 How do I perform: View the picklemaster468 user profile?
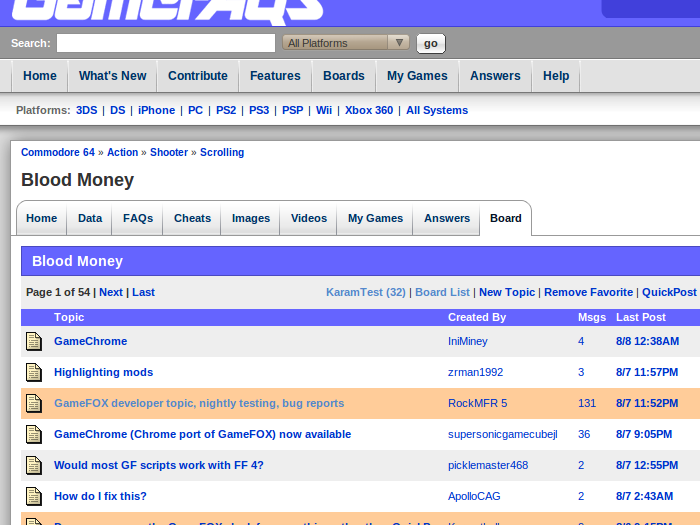click(x=488, y=466)
